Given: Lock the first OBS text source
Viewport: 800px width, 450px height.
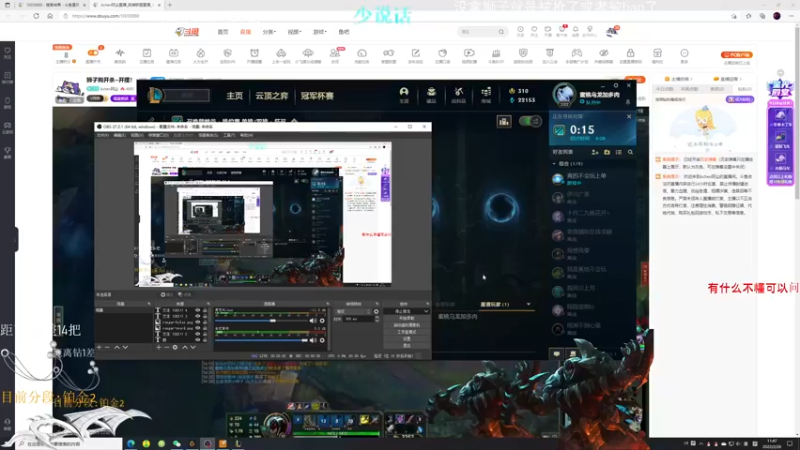Looking at the screenshot, I should click(205, 310).
